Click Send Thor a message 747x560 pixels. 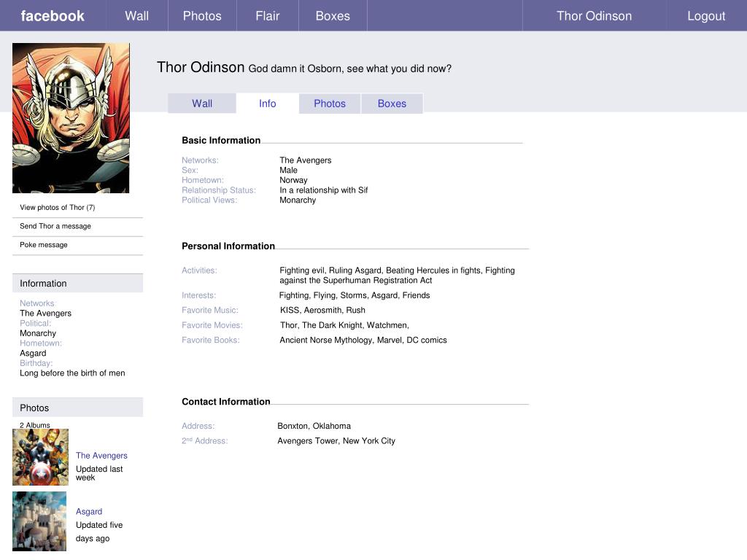click(55, 226)
